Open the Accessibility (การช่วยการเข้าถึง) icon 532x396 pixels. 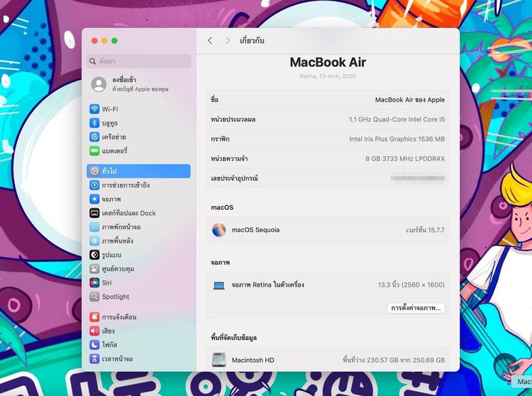click(x=94, y=185)
